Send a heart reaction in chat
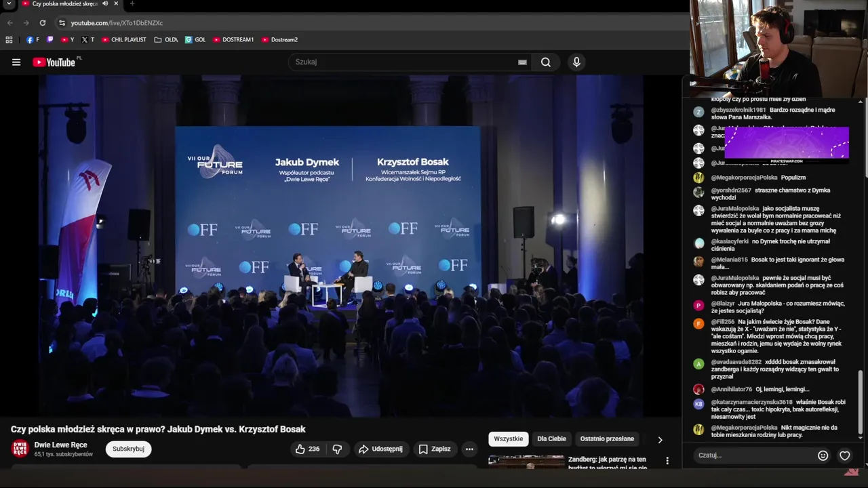This screenshot has width=868, height=488. (845, 455)
